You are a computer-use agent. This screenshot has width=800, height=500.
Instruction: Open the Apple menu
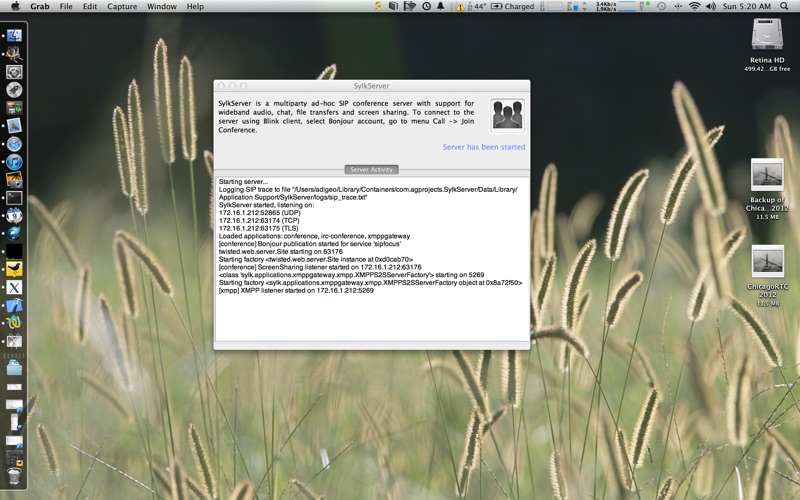coord(15,6)
